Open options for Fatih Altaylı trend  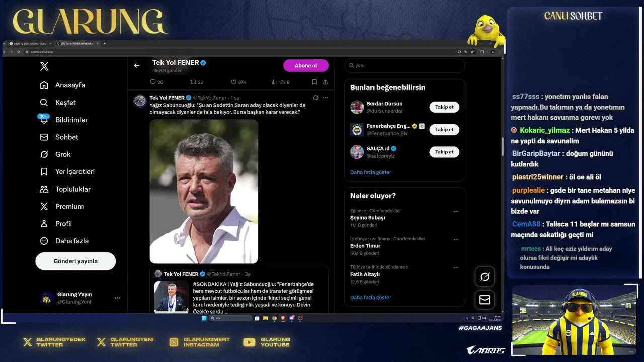(x=456, y=268)
